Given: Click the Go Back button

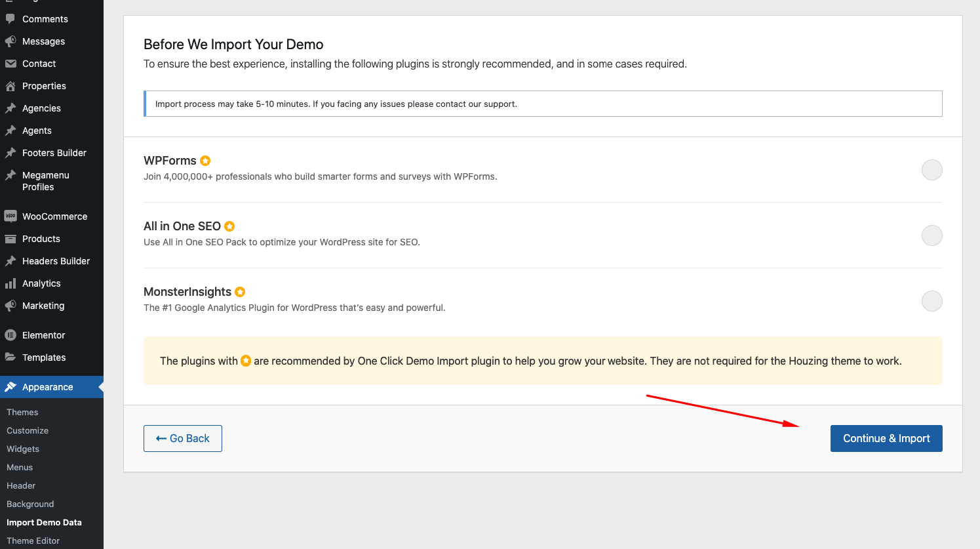Looking at the screenshot, I should [x=183, y=438].
